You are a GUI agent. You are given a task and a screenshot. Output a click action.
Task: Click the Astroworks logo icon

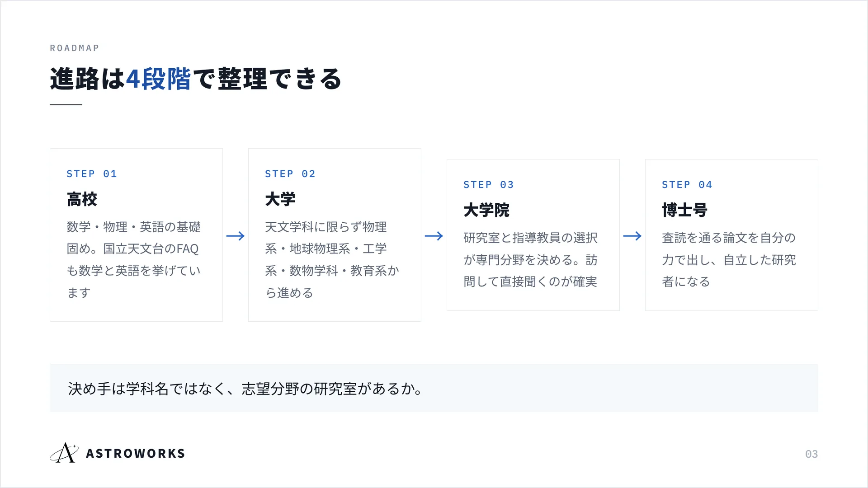[64, 453]
